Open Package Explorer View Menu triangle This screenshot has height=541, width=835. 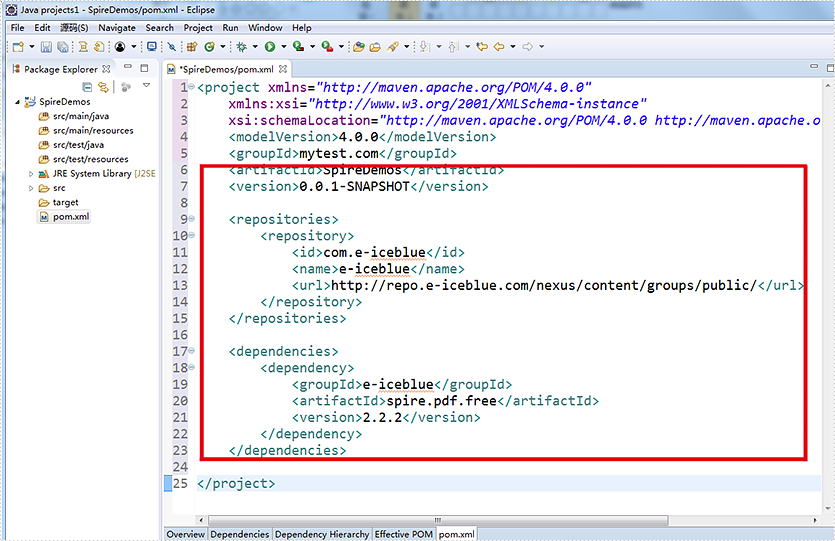[146, 86]
